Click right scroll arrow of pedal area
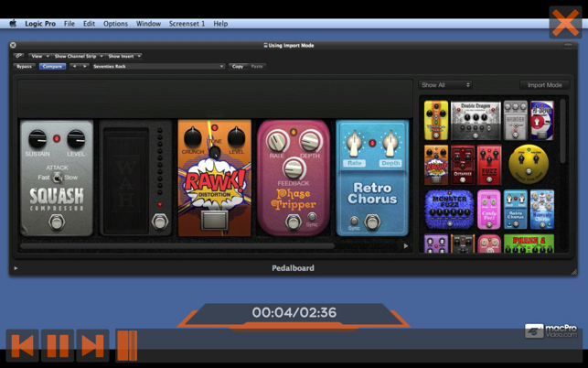588x368 pixels. [x=406, y=246]
